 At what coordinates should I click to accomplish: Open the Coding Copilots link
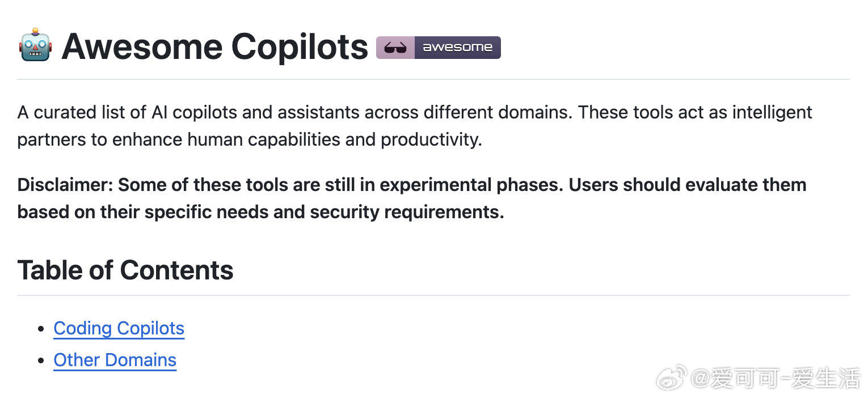(119, 328)
